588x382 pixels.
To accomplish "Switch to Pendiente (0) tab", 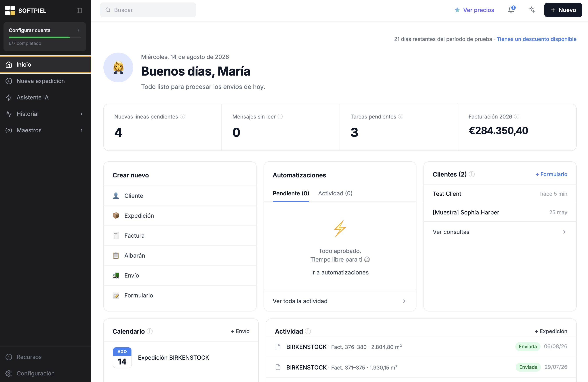I will click(x=291, y=193).
